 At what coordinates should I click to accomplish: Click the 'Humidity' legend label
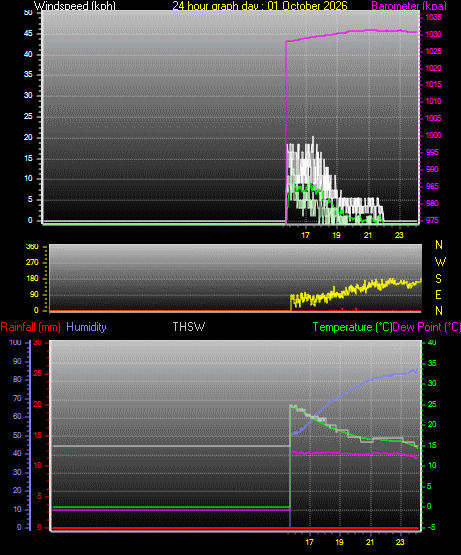(x=86, y=327)
